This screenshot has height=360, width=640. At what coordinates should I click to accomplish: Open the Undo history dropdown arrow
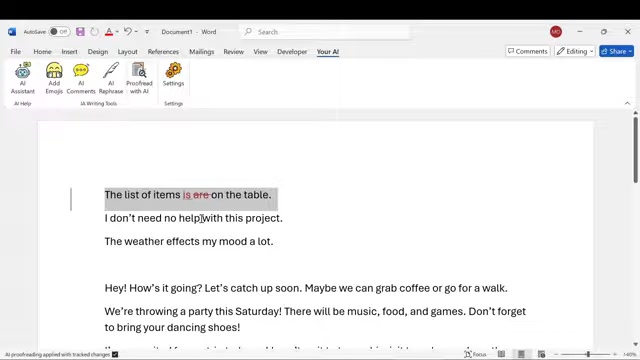pyautogui.click(x=136, y=32)
